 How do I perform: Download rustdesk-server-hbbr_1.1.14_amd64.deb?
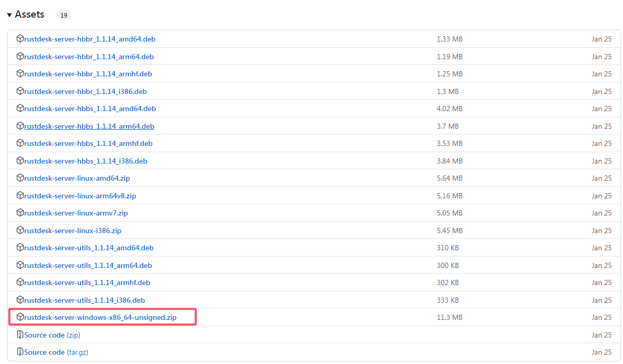90,39
